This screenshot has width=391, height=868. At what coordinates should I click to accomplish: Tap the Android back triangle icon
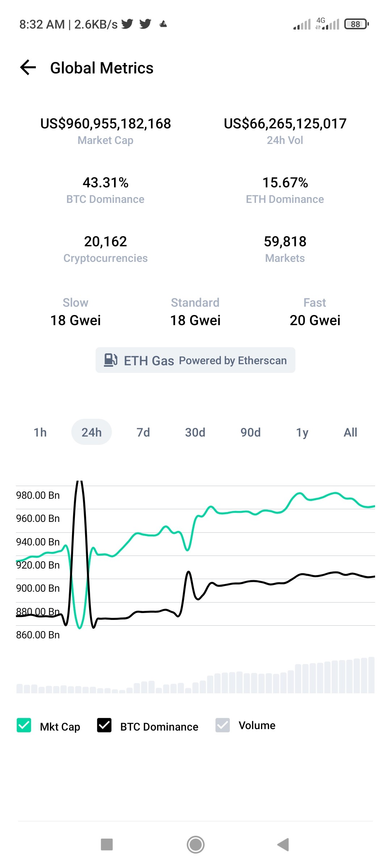click(x=283, y=845)
